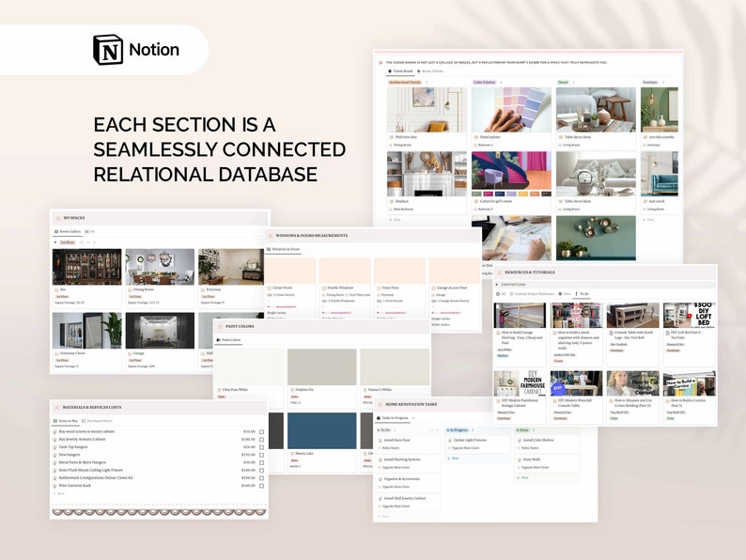
Task: Click the Notion logo icon
Action: coord(108,50)
